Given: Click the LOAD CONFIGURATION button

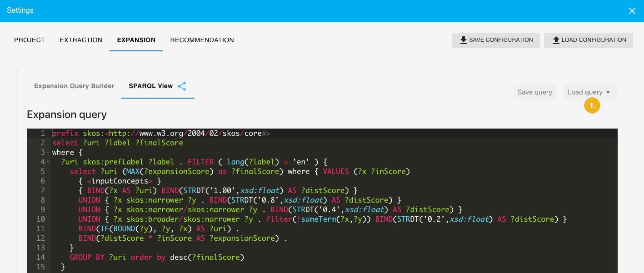Looking at the screenshot, I should point(588,40).
